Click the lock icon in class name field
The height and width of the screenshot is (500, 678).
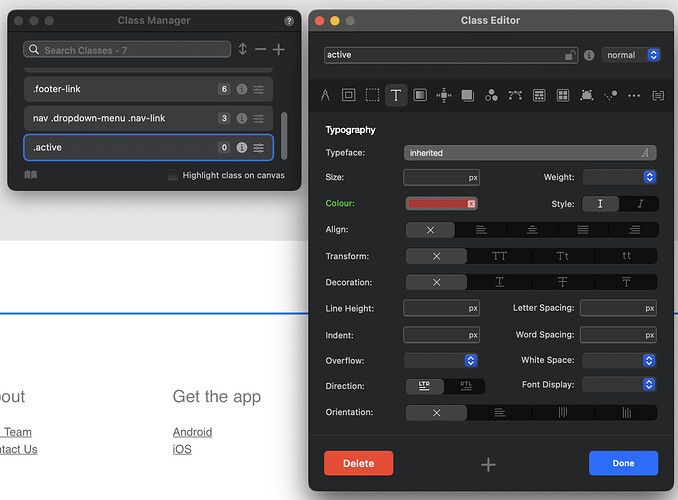(x=570, y=55)
